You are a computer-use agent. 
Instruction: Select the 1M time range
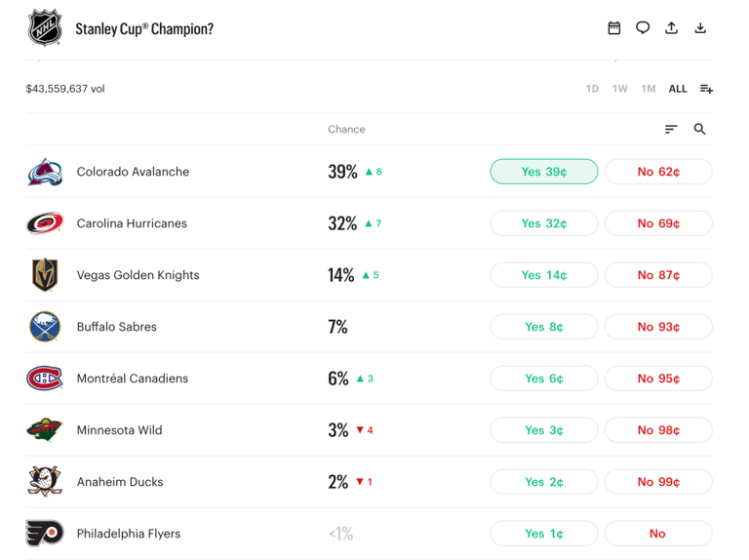point(649,89)
